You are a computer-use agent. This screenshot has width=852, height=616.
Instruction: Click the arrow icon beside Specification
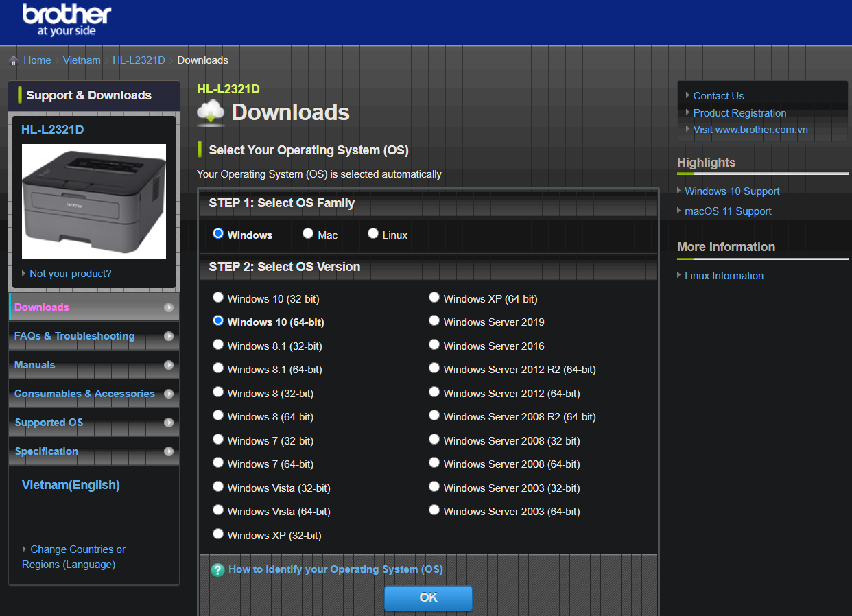coord(169,452)
